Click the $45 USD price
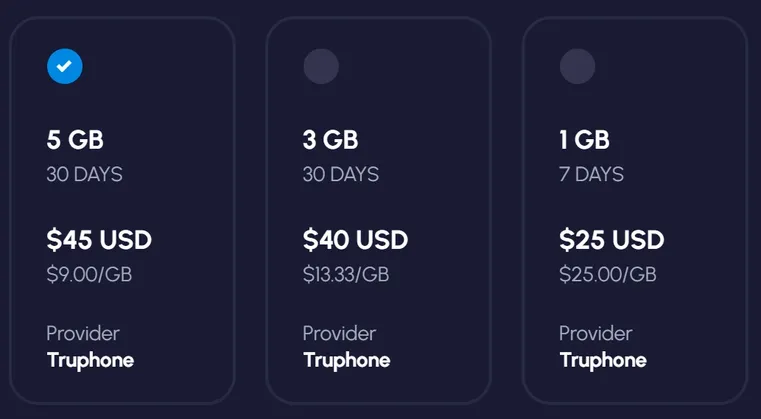The height and width of the screenshot is (419, 761). coord(99,240)
